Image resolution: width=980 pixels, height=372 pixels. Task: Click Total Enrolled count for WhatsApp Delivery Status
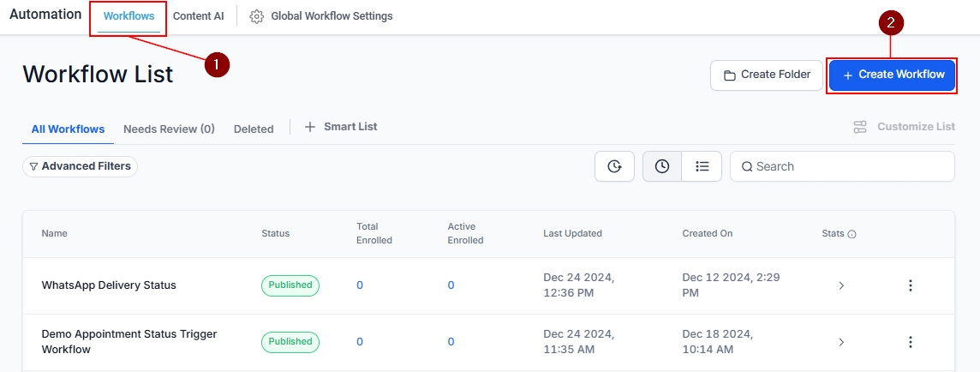(x=360, y=285)
